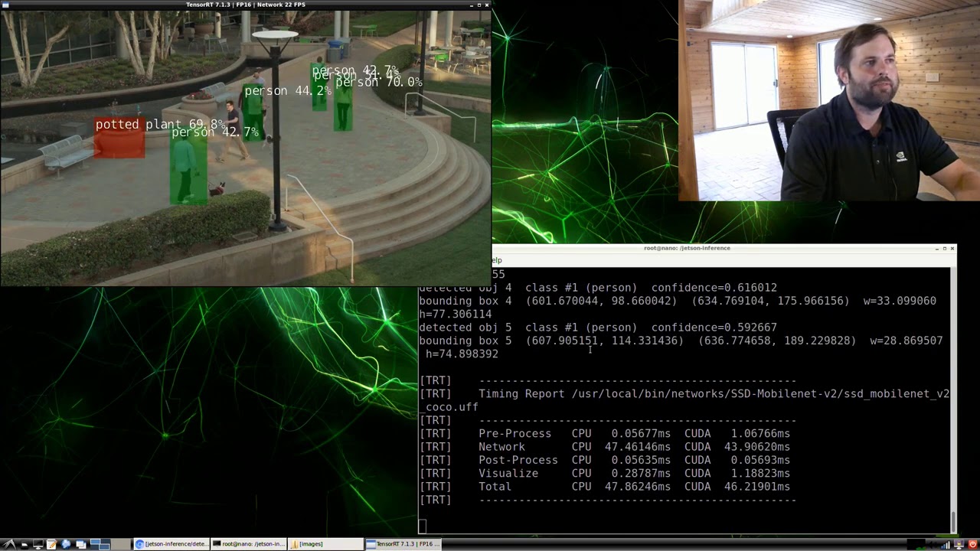Switch to the jetson-inference/dete... taskbar window

click(x=171, y=544)
